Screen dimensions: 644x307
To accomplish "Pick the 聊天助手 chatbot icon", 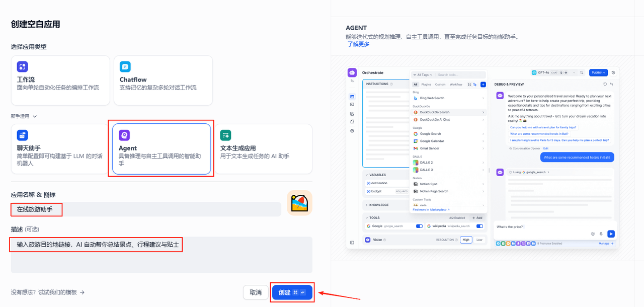I will click(22, 135).
